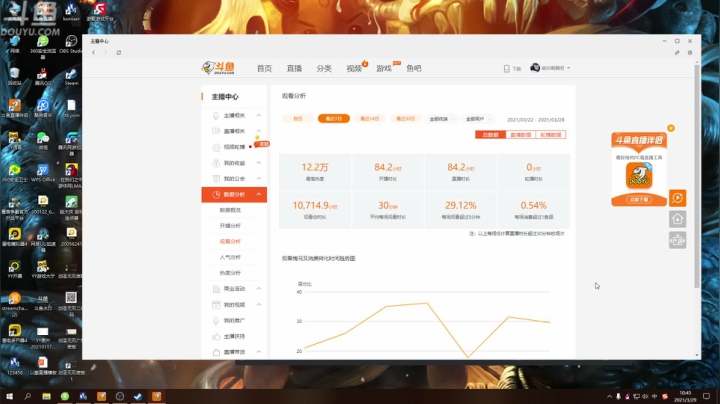The image size is (720, 404).
Task: Select the 最近14日 date range filter
Action: [x=370, y=118]
